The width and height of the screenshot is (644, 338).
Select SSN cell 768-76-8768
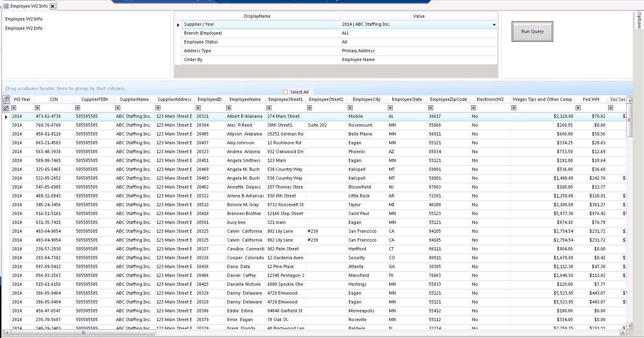point(53,125)
